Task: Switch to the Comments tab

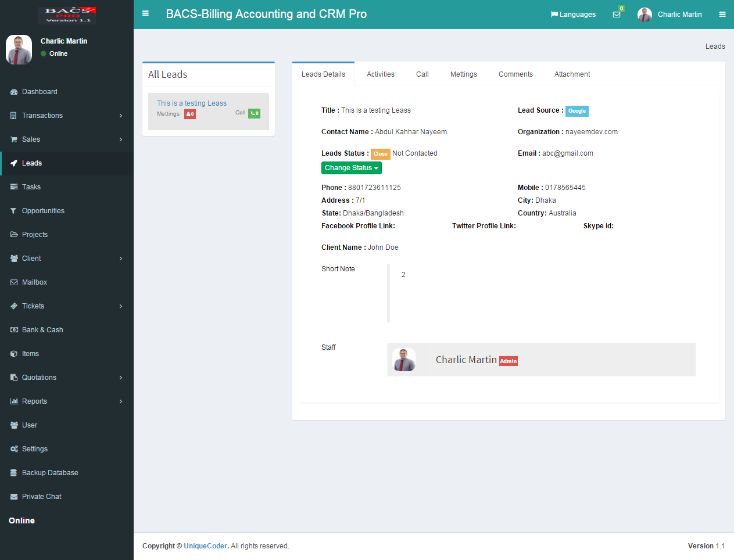Action: 515,74
